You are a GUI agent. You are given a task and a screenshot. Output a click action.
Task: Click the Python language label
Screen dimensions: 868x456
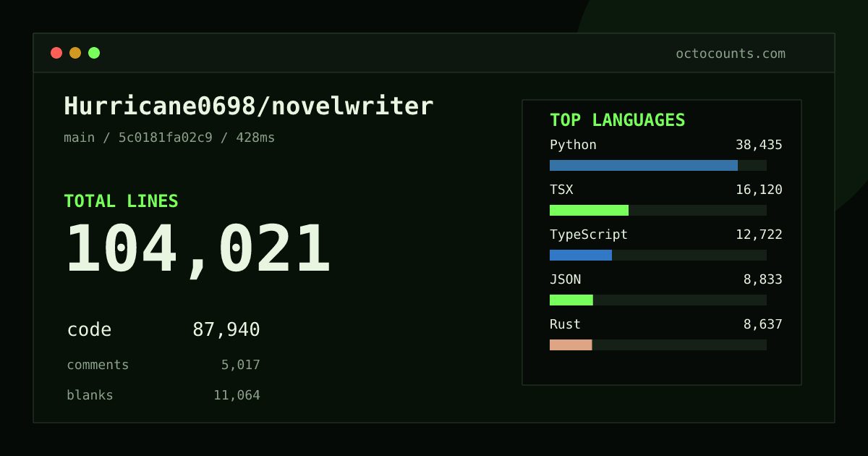[573, 145]
